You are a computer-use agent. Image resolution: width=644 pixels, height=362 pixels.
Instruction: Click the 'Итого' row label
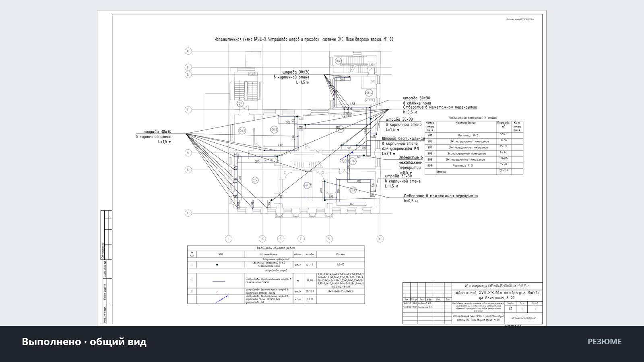(x=442, y=172)
